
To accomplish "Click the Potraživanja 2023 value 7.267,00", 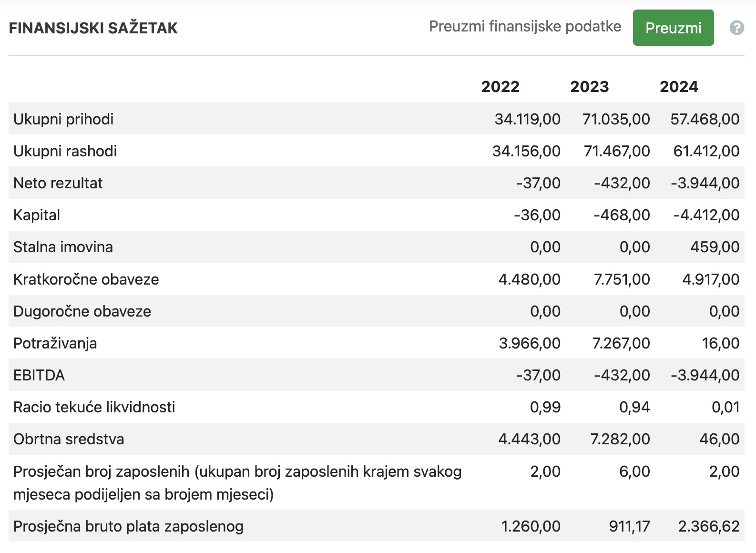I will click(621, 343).
